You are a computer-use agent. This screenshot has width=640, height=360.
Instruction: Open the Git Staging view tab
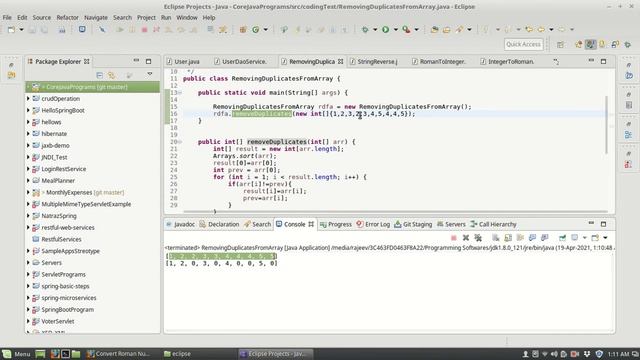pyautogui.click(x=413, y=224)
